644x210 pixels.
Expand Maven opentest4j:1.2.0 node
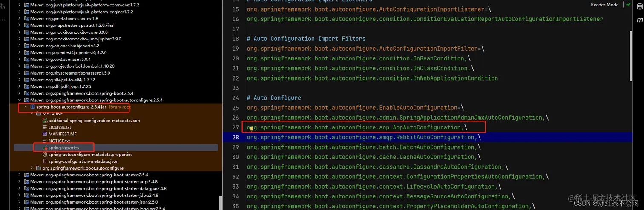pos(20,52)
